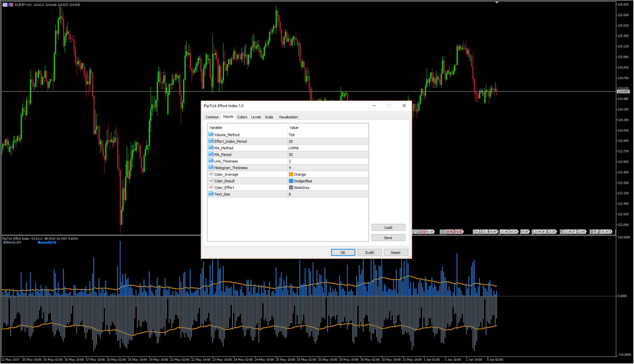
Task: Open the DodgerBlue Color_Result value dropdown
Action: [x=328, y=181]
